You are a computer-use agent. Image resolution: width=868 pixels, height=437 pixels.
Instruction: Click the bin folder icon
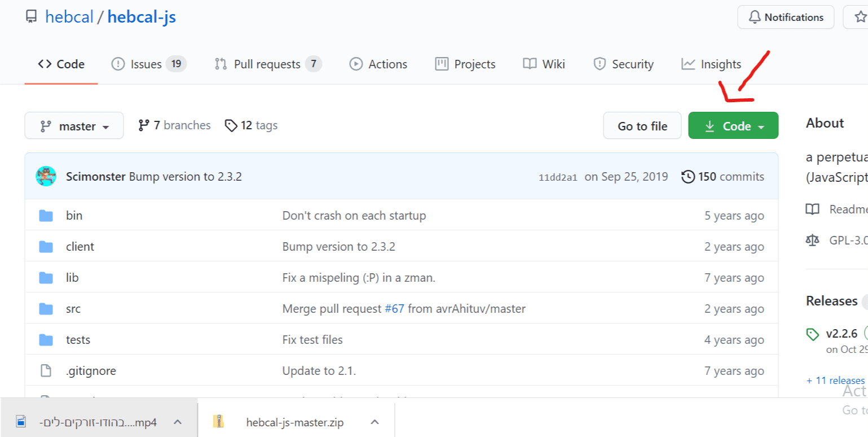(x=46, y=216)
